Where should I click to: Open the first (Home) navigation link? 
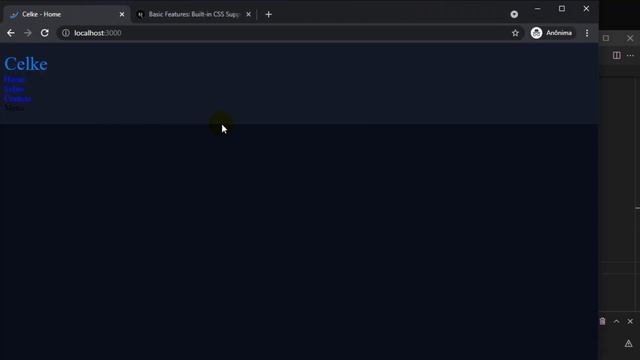click(14, 80)
